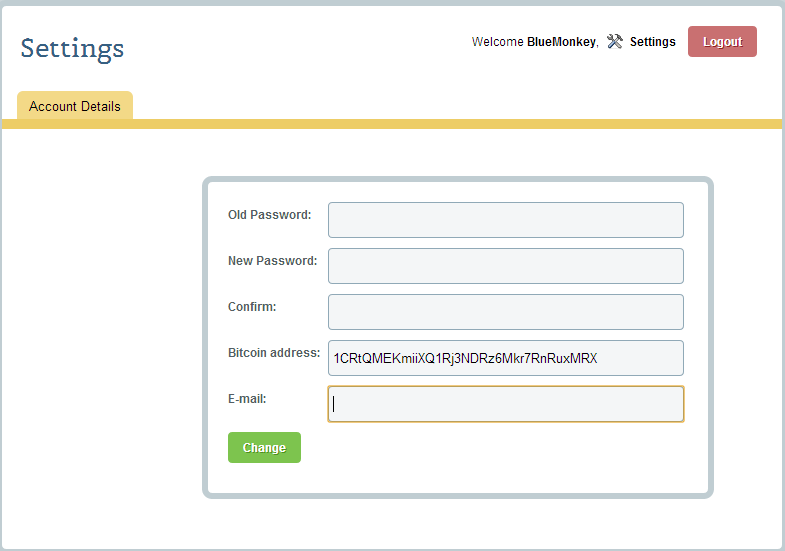This screenshot has width=785, height=551.
Task: Click the E-mail label
Action: coord(247,399)
